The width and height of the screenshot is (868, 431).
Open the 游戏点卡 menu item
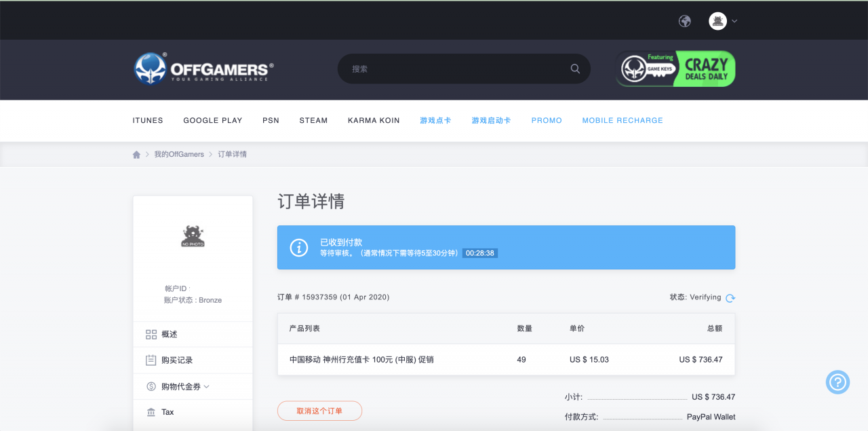click(x=435, y=120)
